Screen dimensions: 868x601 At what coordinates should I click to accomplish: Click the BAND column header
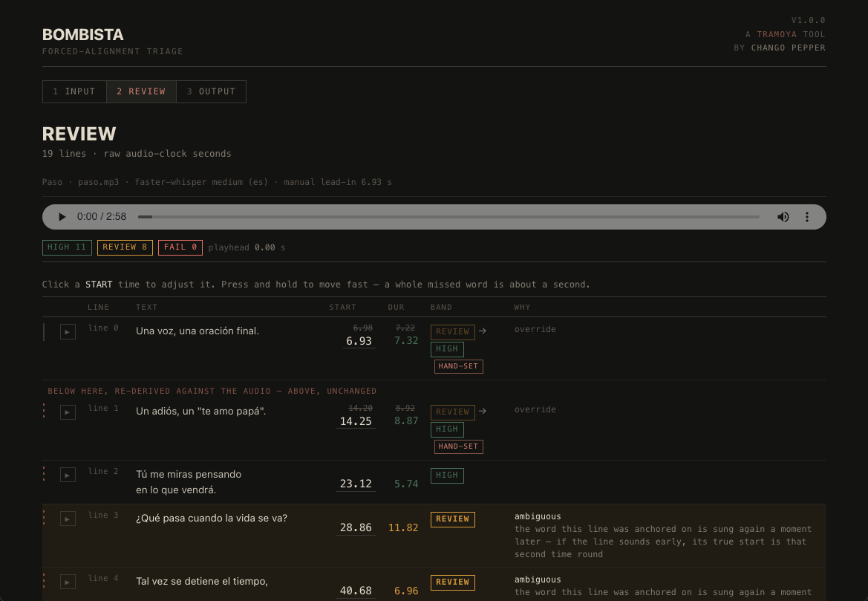coord(441,308)
